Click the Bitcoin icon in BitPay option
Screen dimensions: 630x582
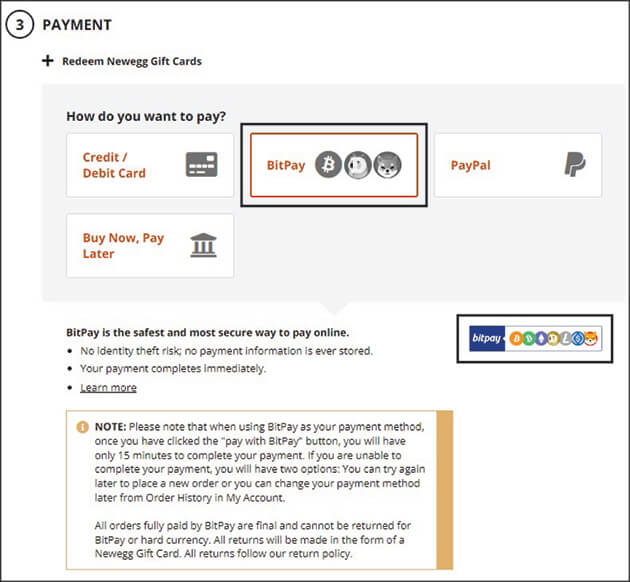(329, 165)
